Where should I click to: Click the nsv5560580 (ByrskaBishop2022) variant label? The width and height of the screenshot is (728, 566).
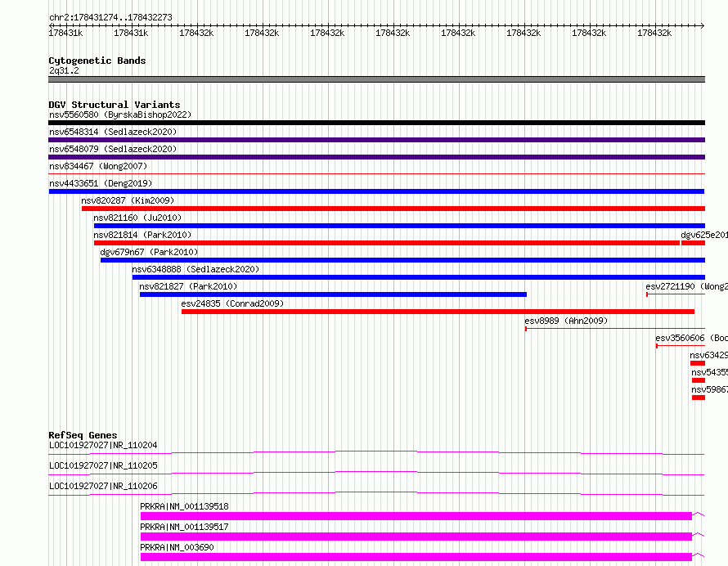click(120, 115)
